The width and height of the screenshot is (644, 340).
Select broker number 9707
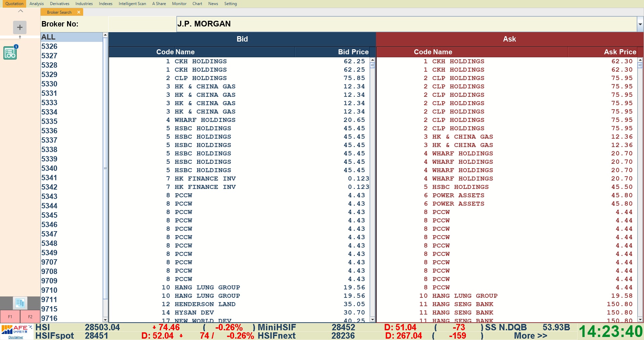(x=71, y=262)
